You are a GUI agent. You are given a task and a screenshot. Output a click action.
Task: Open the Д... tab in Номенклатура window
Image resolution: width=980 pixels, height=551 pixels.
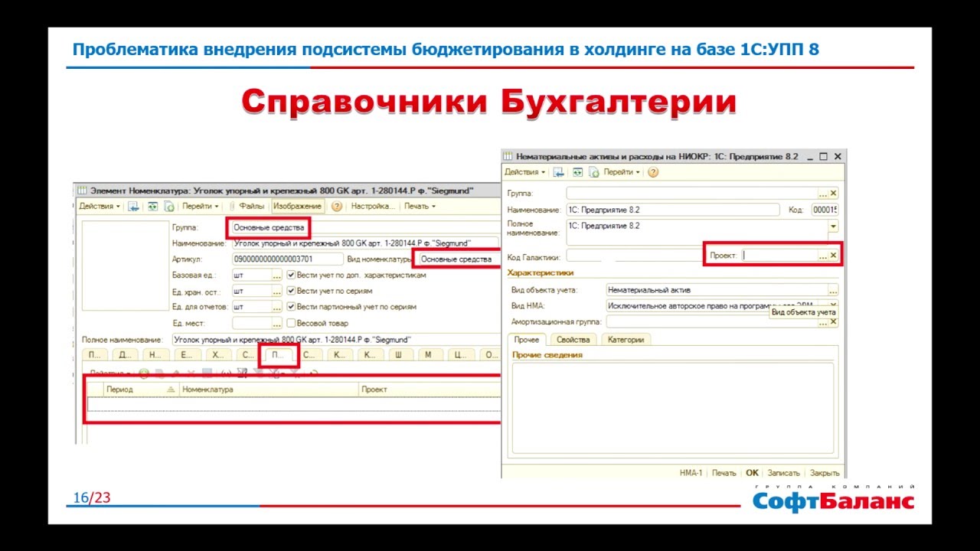(126, 354)
